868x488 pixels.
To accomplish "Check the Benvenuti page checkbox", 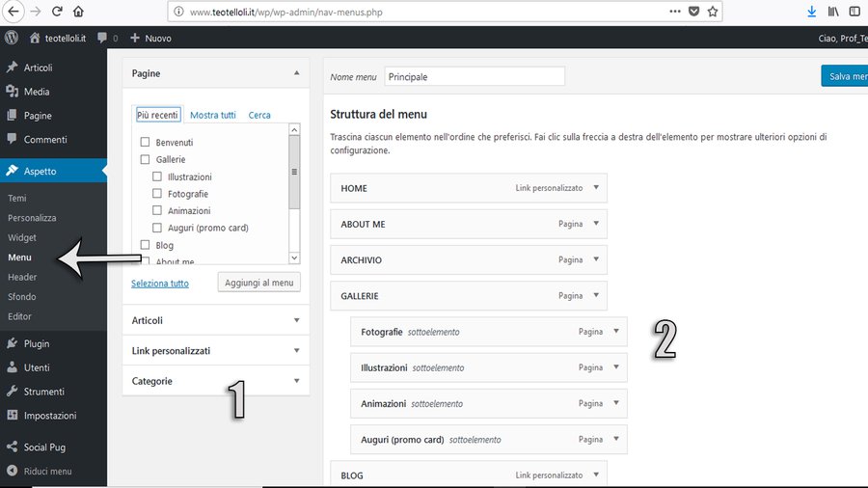I will click(146, 143).
